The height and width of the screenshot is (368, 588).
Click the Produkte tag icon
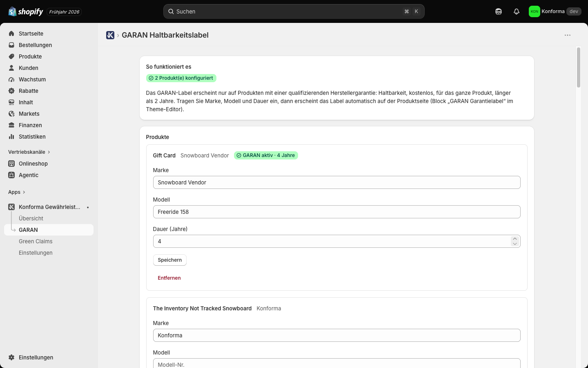[11, 56]
